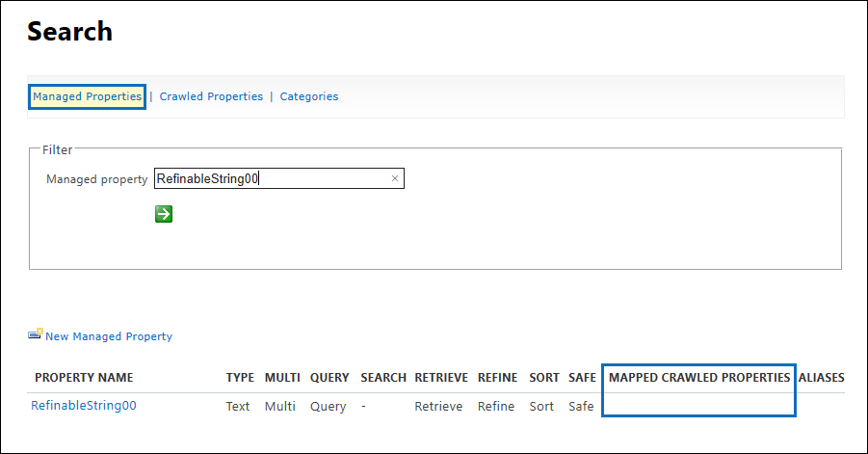Clear the filter text with X icon
The image size is (868, 454).
(x=395, y=178)
